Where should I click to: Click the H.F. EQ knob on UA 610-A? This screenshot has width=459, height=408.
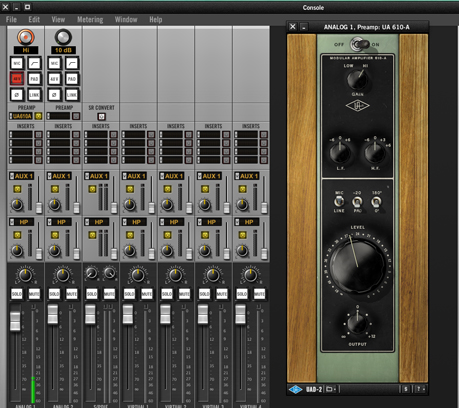pos(375,152)
